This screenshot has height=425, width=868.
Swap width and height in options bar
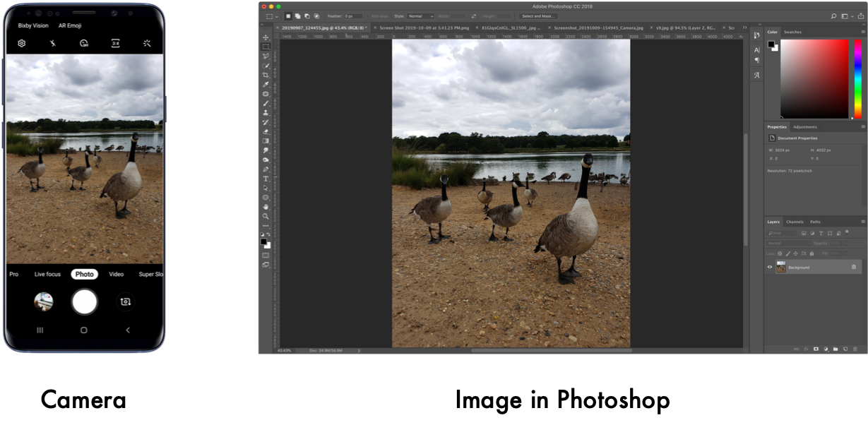(x=474, y=16)
